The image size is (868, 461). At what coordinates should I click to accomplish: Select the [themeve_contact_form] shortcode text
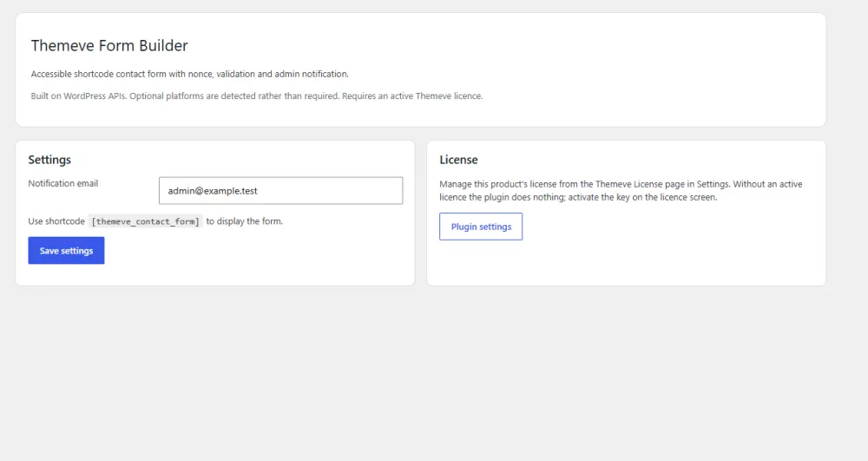146,221
